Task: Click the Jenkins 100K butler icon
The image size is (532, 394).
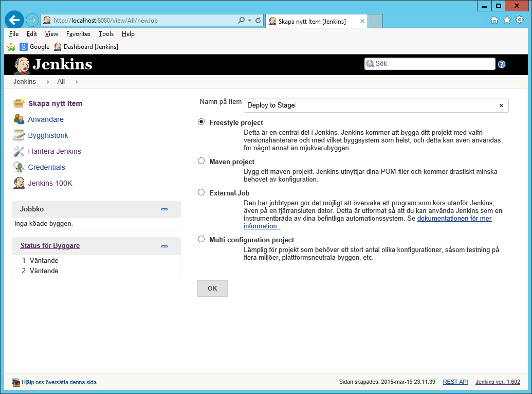Action: tap(19, 183)
